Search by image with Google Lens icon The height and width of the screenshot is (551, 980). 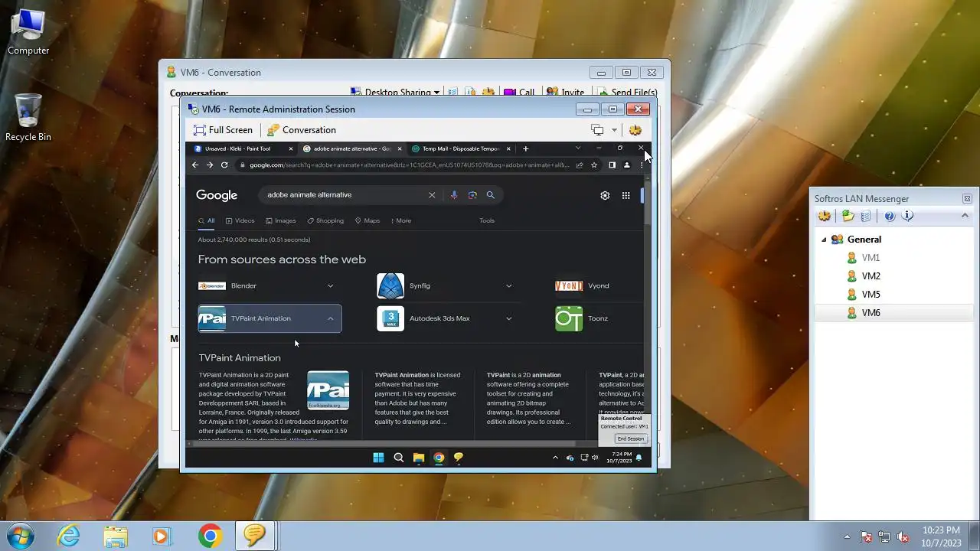click(x=472, y=195)
